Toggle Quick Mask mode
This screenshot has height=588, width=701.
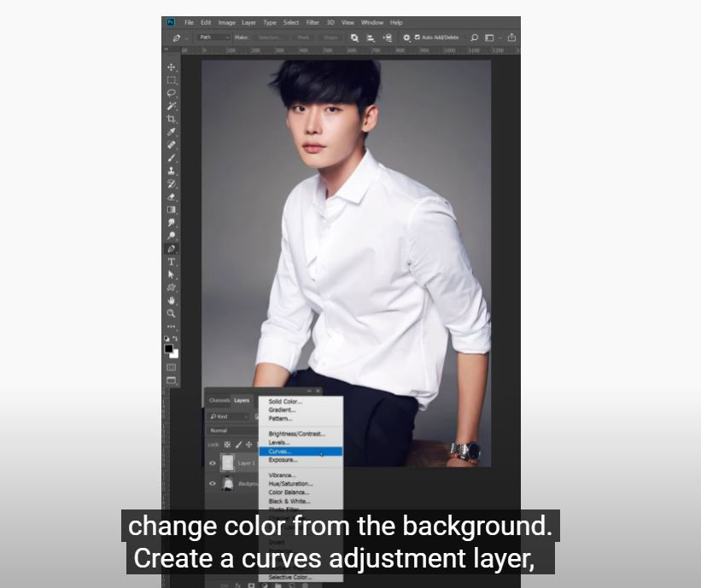172,367
